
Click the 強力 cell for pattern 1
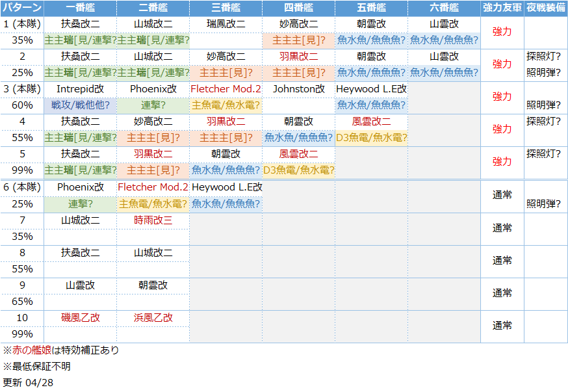(x=502, y=32)
